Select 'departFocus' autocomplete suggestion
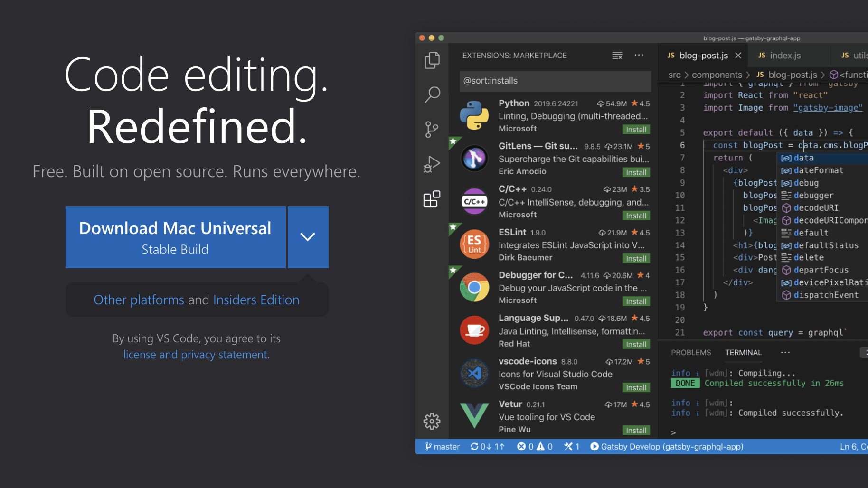The width and height of the screenshot is (868, 488). [x=822, y=270]
